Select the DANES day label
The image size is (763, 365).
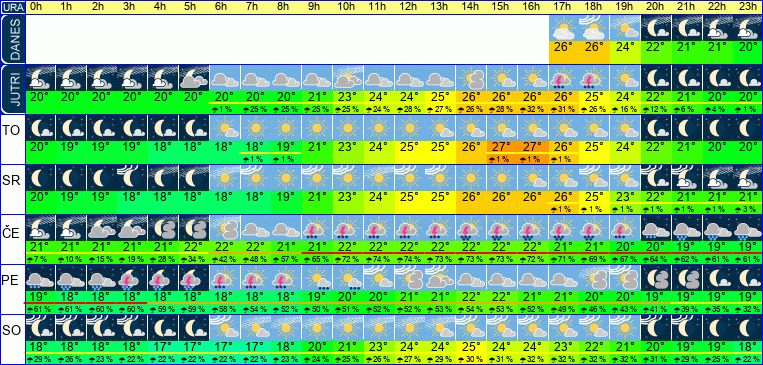pos(13,39)
